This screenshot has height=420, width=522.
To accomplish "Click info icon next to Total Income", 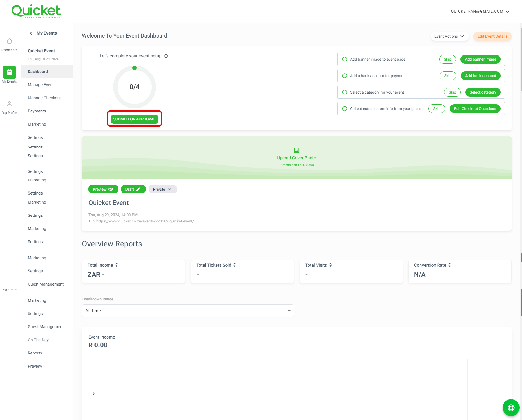I will pos(116,265).
